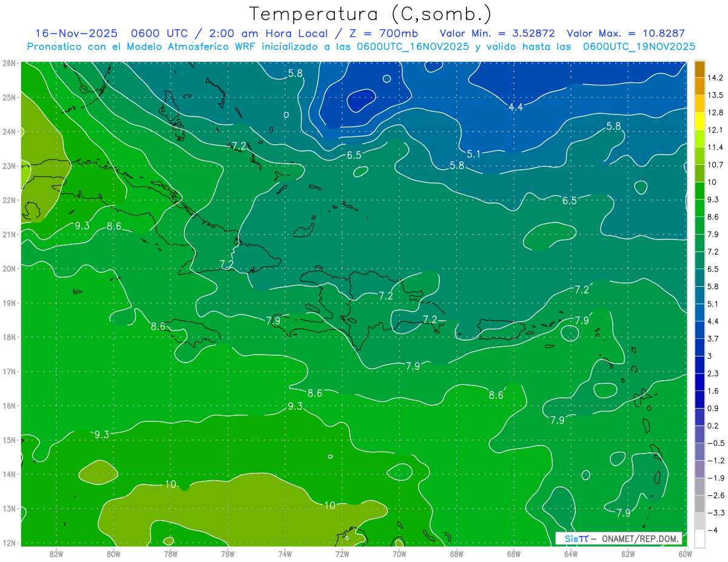
Task: Click the colorbar value "10.7"
Action: (715, 165)
